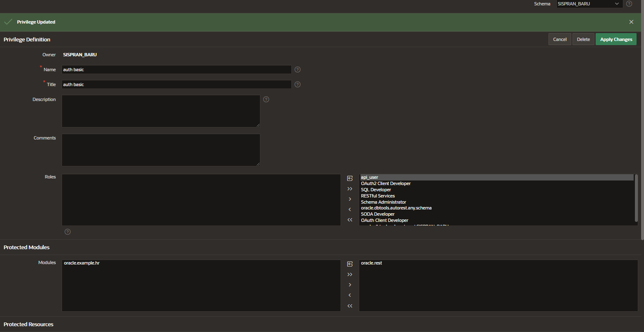Click the single right arrow in the Roles shuttle
The image size is (644, 332).
(350, 199)
